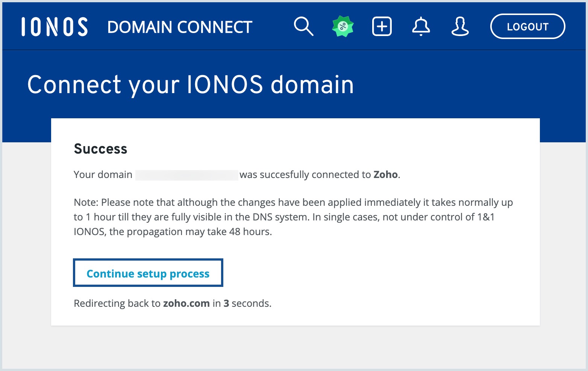Click the Success heading text
This screenshot has height=371, width=588.
click(x=100, y=149)
